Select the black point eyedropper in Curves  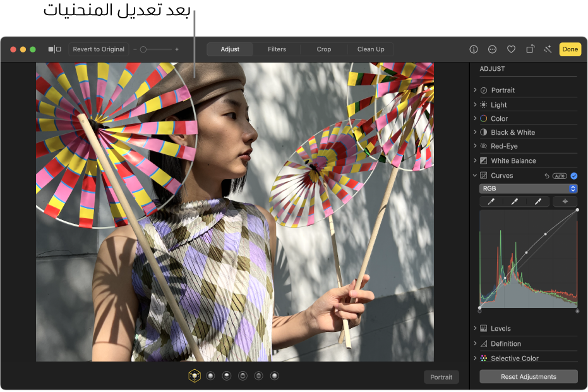491,201
